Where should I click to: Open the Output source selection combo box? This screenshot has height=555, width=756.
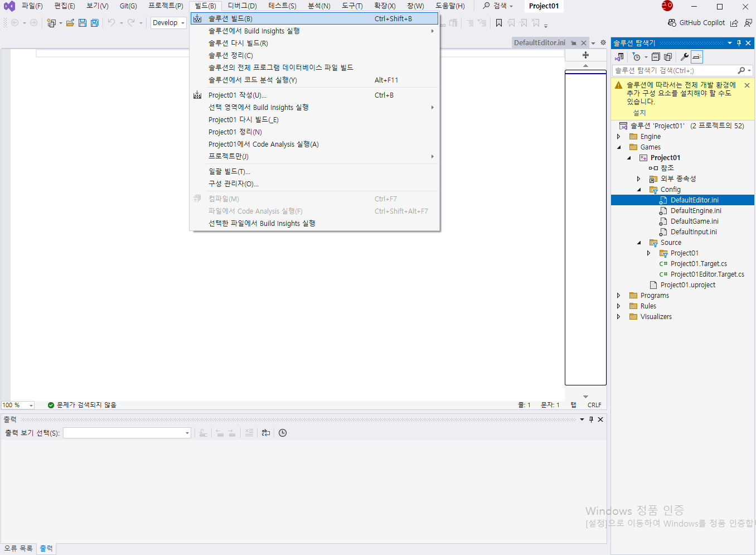tap(127, 433)
